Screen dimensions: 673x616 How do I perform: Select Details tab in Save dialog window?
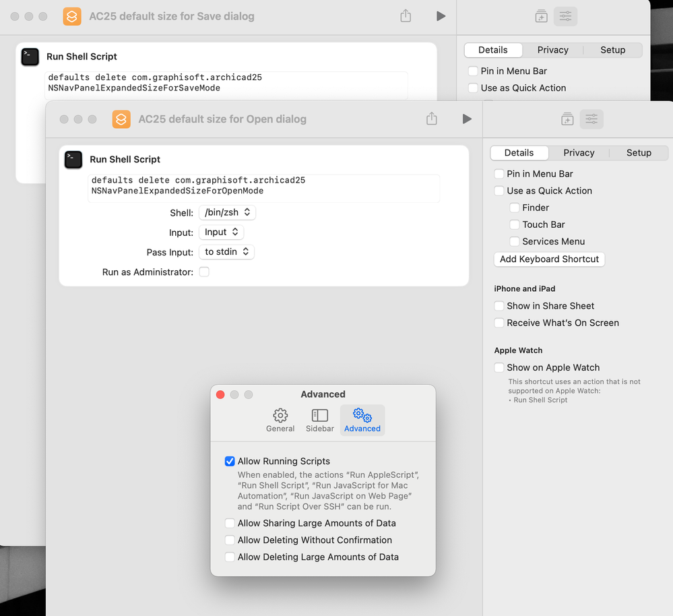[492, 50]
